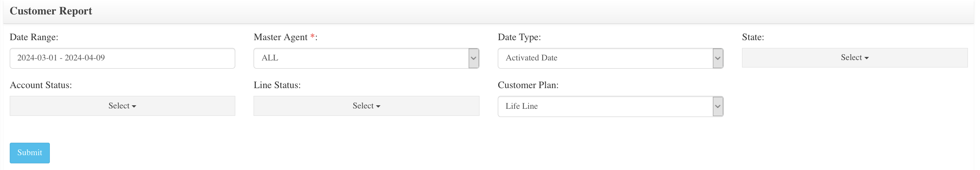Viewport: 980px width, 170px height.
Task: Expand the Line Status Select multiselect button
Action: (366, 106)
